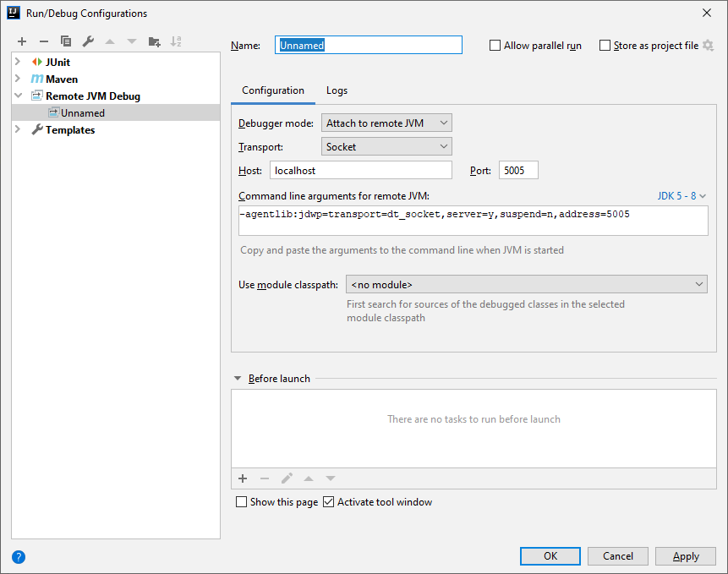Click the Templates wrench icon in tree
The height and width of the screenshot is (574, 728).
pyautogui.click(x=37, y=130)
